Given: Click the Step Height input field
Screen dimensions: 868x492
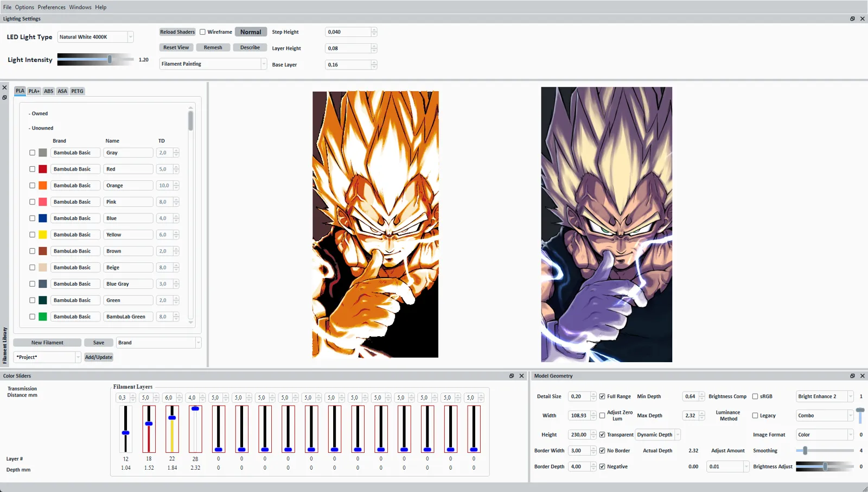Looking at the screenshot, I should (348, 32).
